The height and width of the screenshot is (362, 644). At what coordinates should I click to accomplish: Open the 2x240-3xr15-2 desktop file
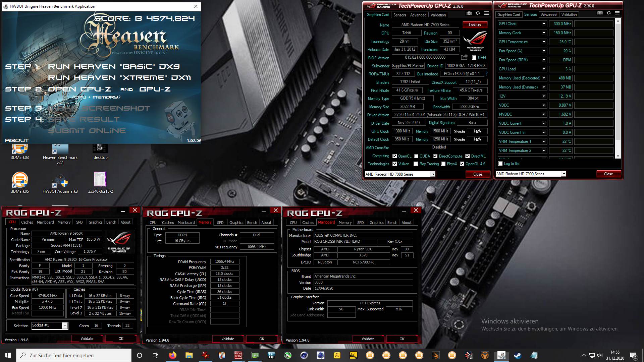(100, 183)
